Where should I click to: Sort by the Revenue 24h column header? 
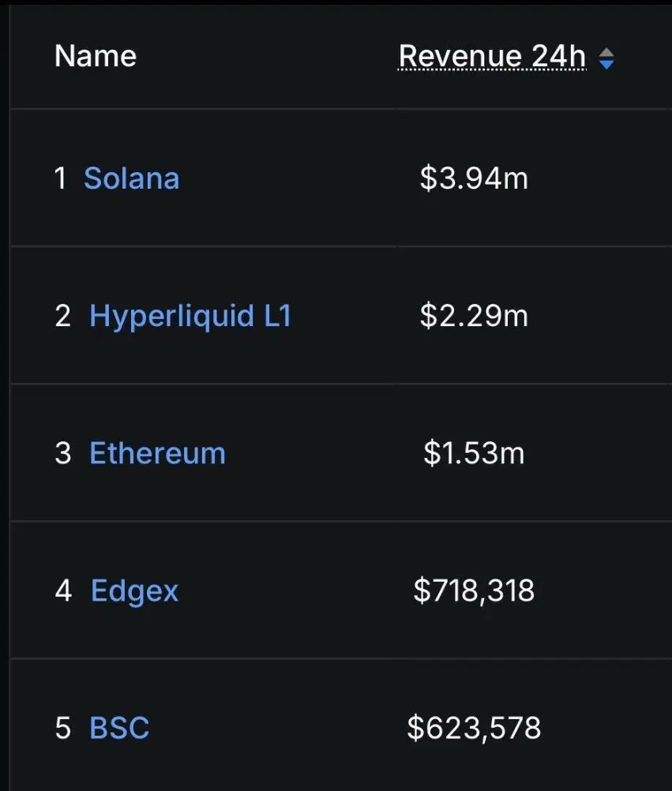point(493,55)
